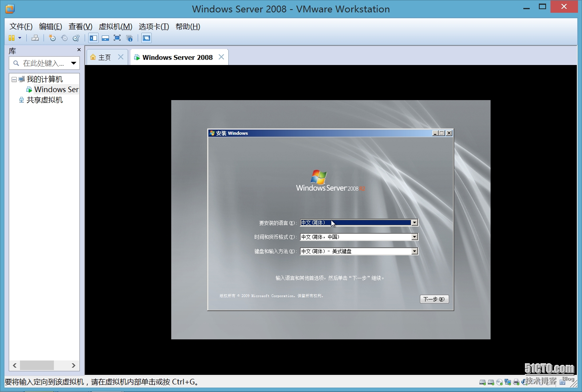Screen dimensions: 582x392
Task: Click the 安装 Windows title bar icon
Action: tap(212, 133)
